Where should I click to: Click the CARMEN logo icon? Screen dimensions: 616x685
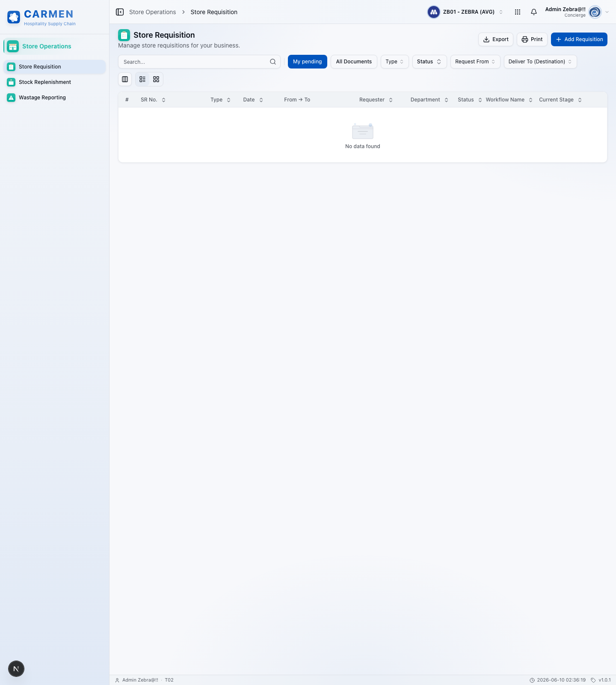[14, 17]
